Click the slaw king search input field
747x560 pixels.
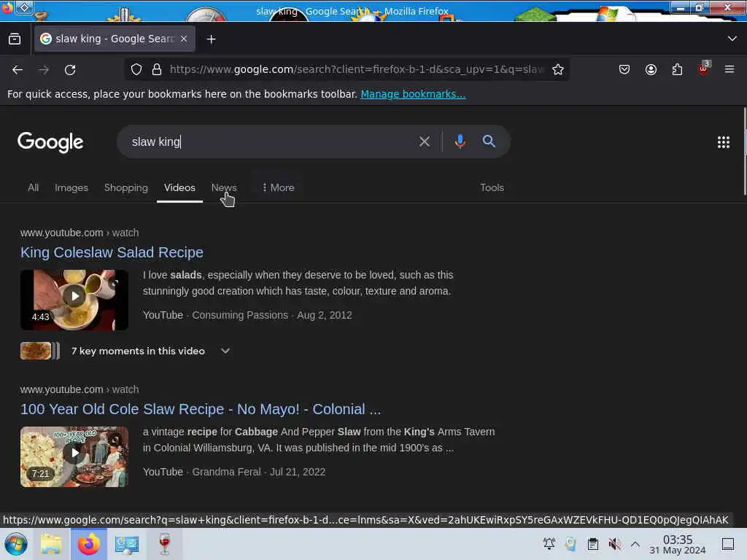click(x=267, y=141)
